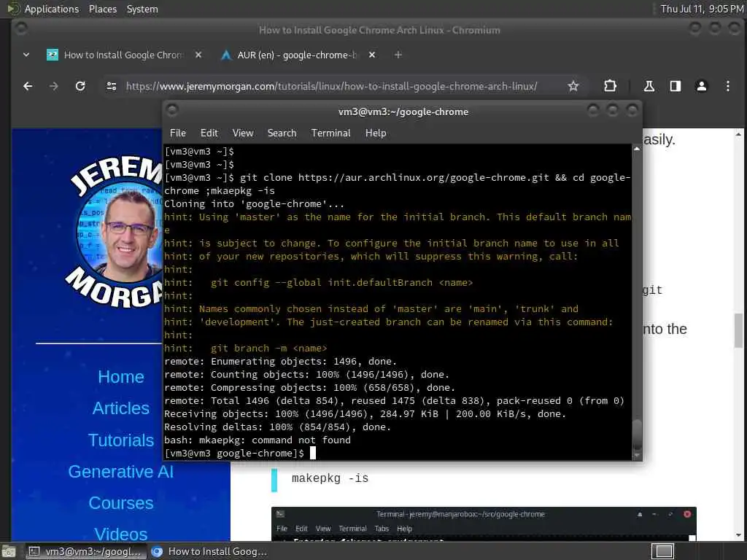Open the Home link in sidebar

[121, 377]
